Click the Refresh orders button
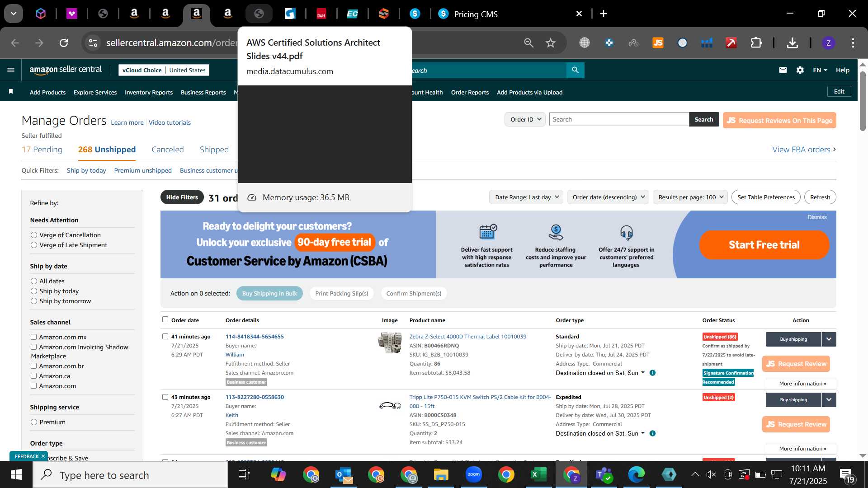This screenshot has height=488, width=868. (820, 197)
